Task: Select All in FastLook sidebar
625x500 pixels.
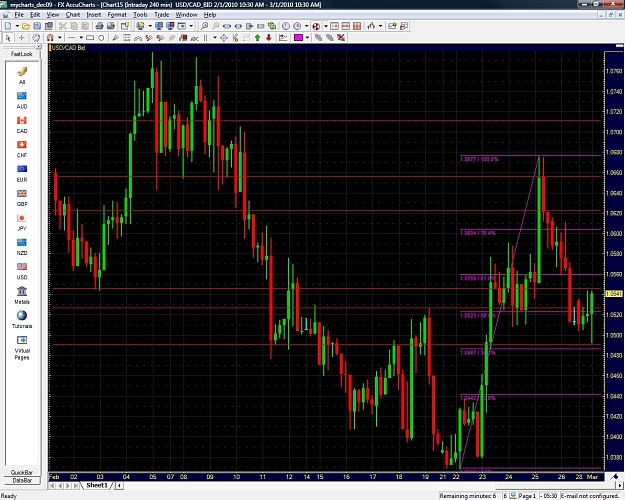Action: tap(22, 76)
